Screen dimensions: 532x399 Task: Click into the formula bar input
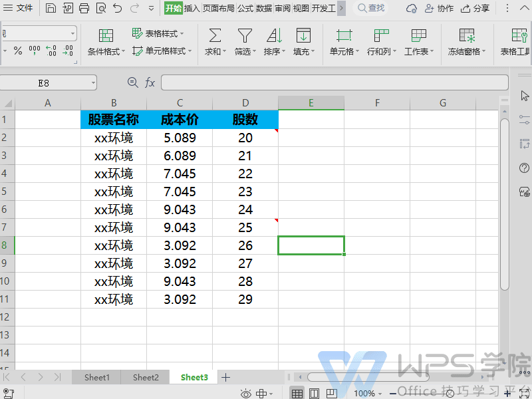pos(334,82)
